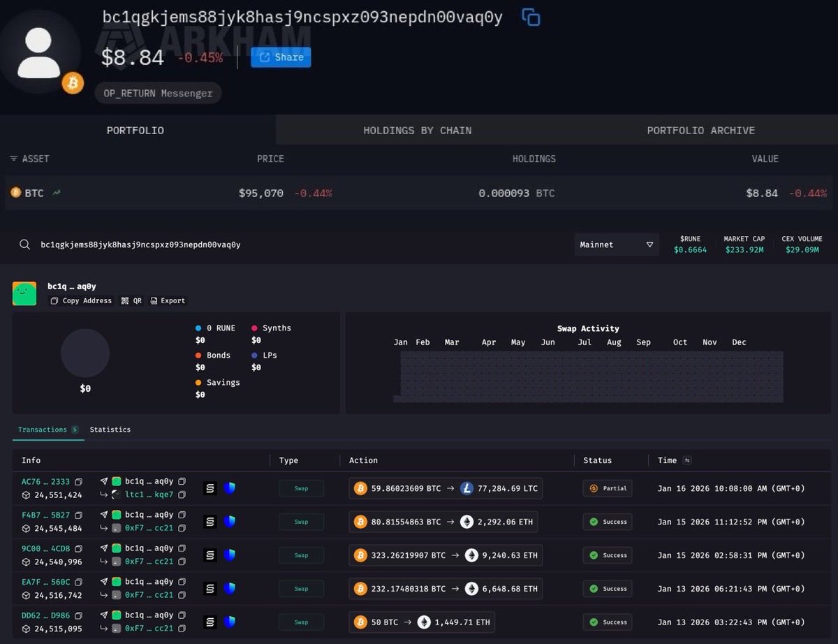Copy the full bc1q wallet address at top

point(531,17)
